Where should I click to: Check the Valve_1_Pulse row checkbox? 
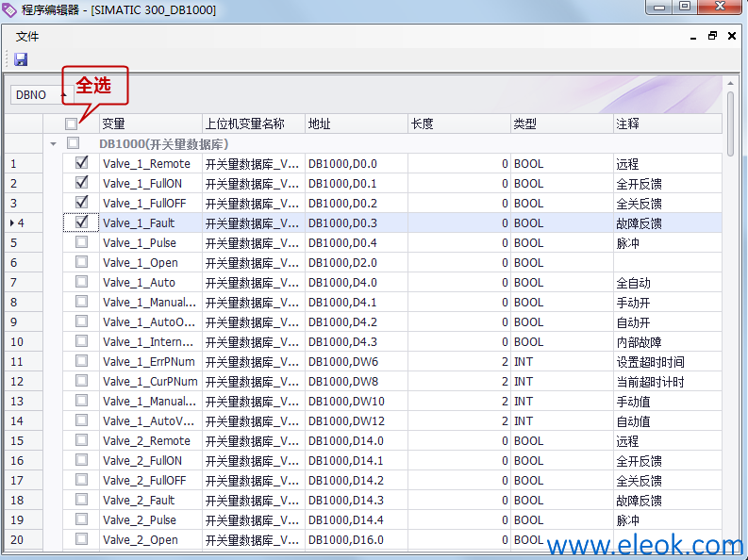click(81, 242)
